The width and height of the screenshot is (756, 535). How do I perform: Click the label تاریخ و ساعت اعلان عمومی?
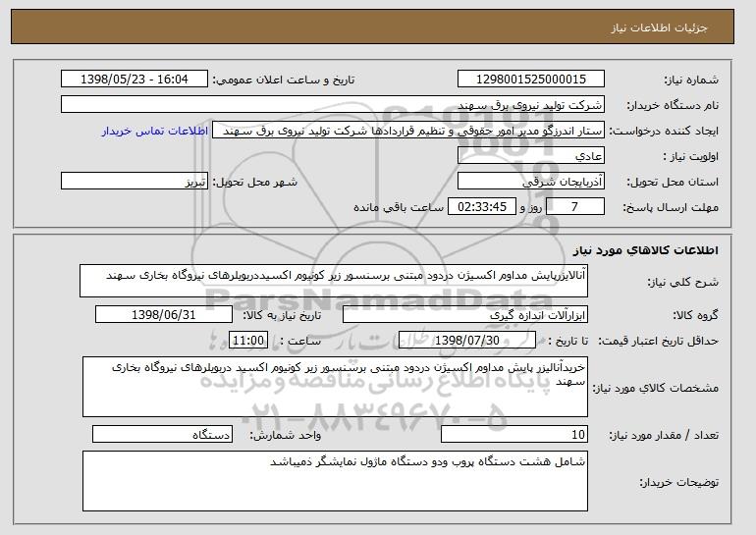(284, 80)
